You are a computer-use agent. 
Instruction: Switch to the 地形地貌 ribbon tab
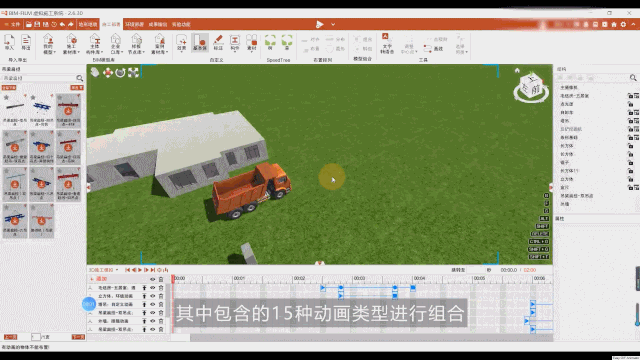pos(88,24)
